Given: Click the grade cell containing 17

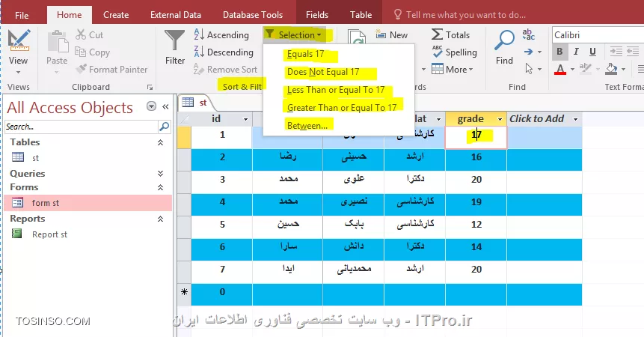Looking at the screenshot, I should 476,137.
